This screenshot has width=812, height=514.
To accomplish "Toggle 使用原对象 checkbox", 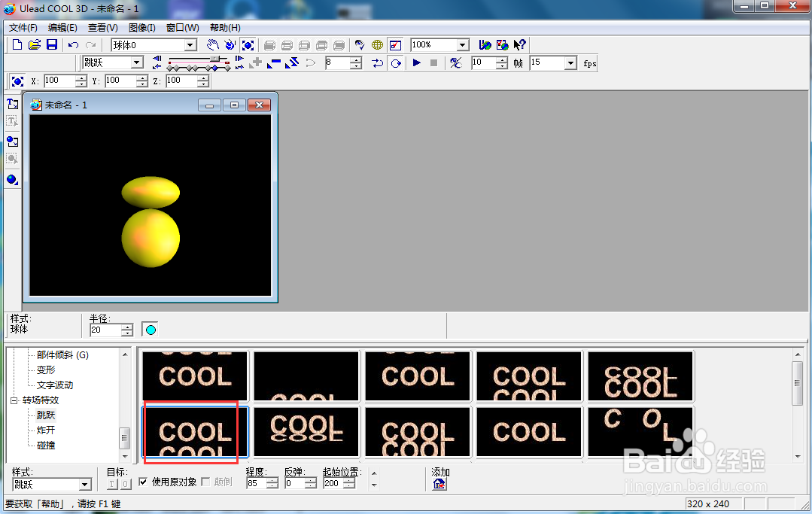I will 143,482.
